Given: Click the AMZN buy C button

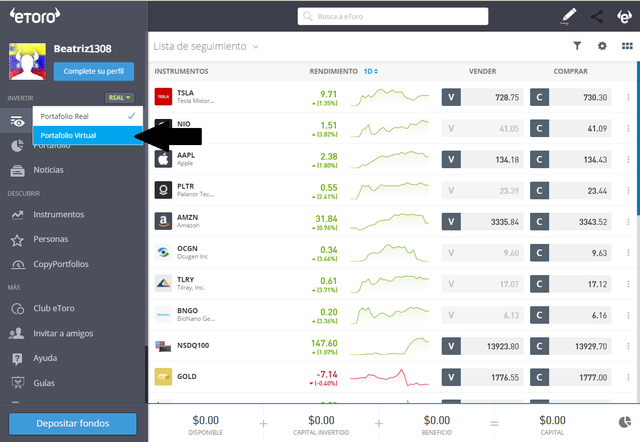Looking at the screenshot, I should (x=539, y=222).
